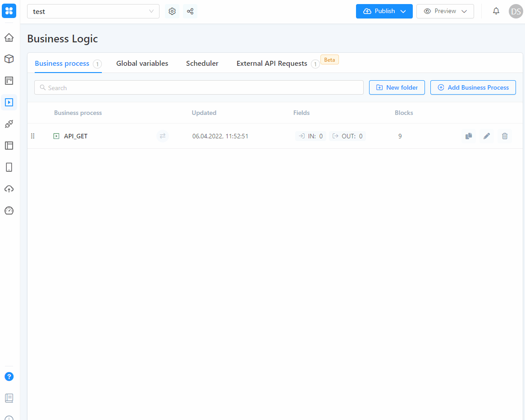Open the mobile phone icon in sidebar
The width and height of the screenshot is (525, 420).
9,167
